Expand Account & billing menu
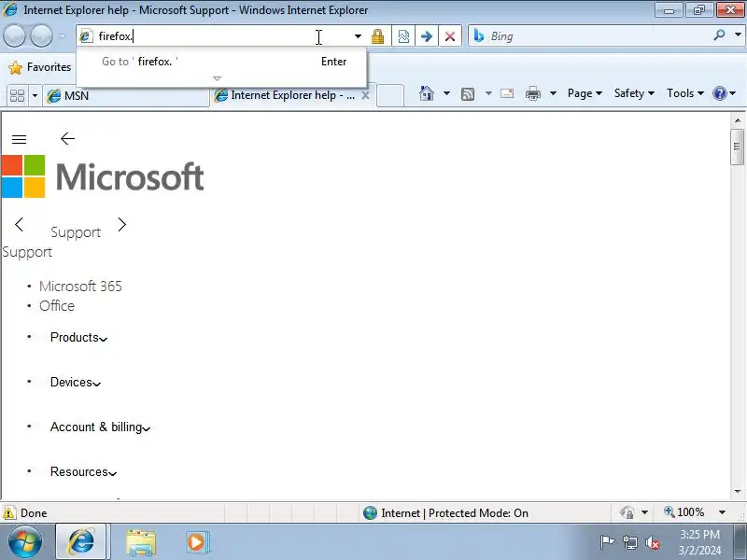Image resolution: width=747 pixels, height=560 pixels. pos(100,427)
